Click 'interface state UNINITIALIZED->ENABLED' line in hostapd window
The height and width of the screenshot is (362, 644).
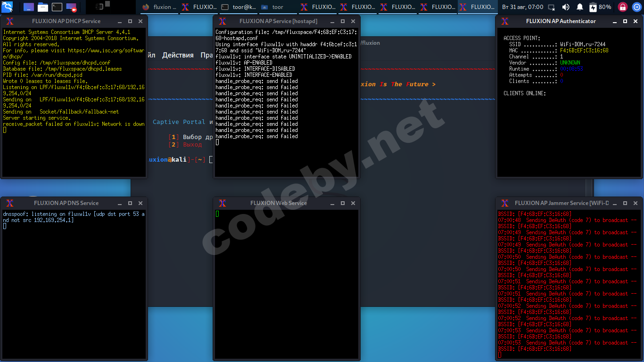283,57
